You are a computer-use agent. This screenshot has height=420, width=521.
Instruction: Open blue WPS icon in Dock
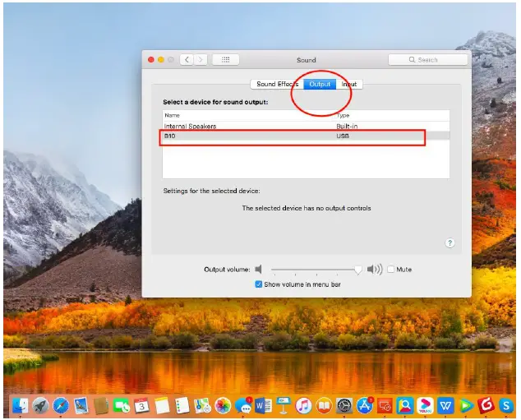coord(445,406)
